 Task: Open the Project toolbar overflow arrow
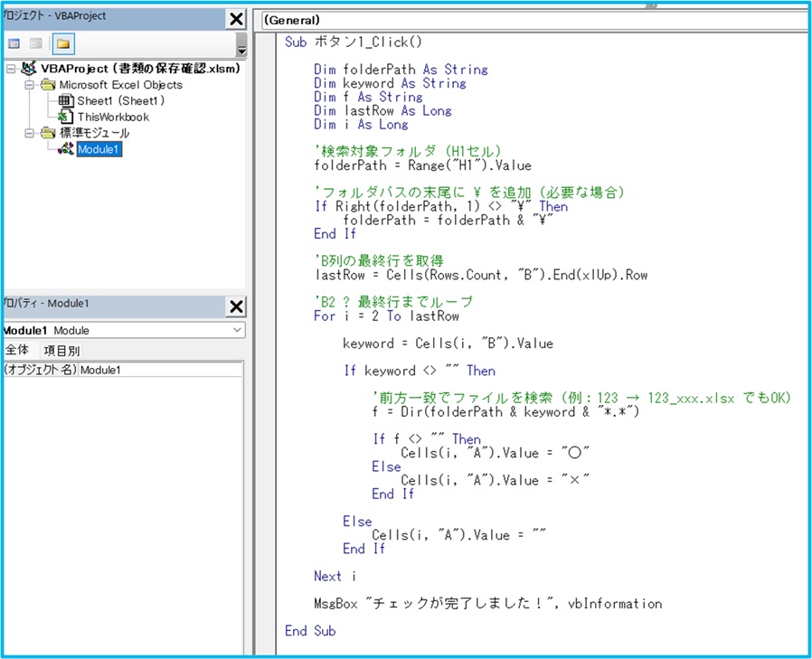(241, 47)
